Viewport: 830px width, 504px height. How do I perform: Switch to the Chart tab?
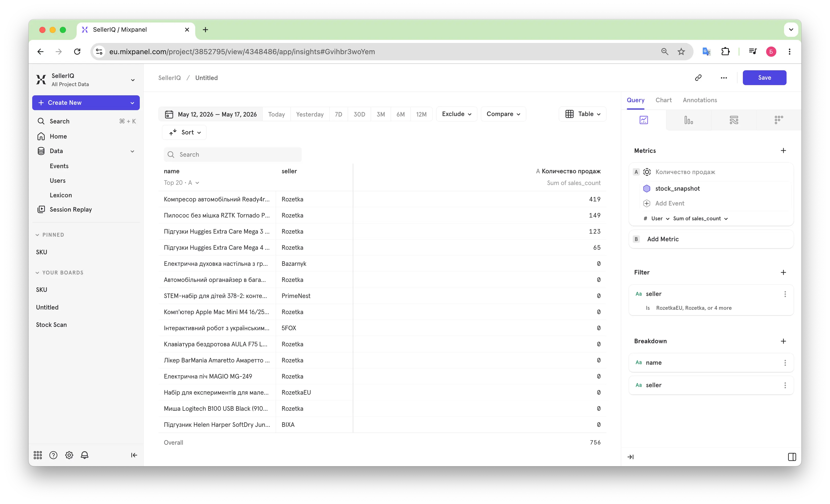(x=663, y=100)
